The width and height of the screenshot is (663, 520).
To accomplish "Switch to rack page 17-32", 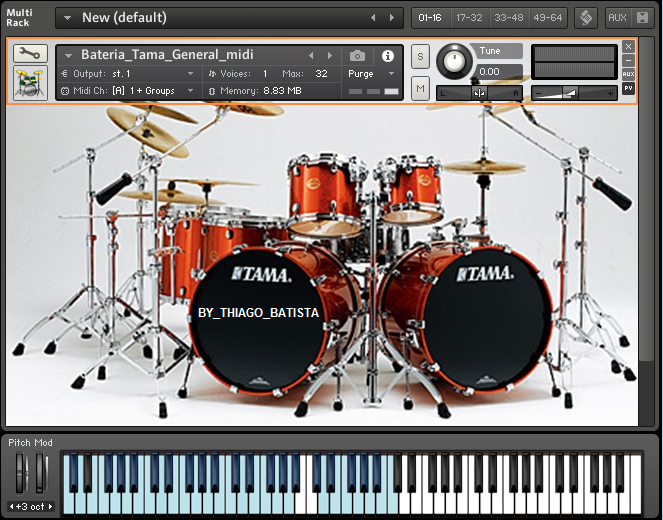I will point(469,18).
